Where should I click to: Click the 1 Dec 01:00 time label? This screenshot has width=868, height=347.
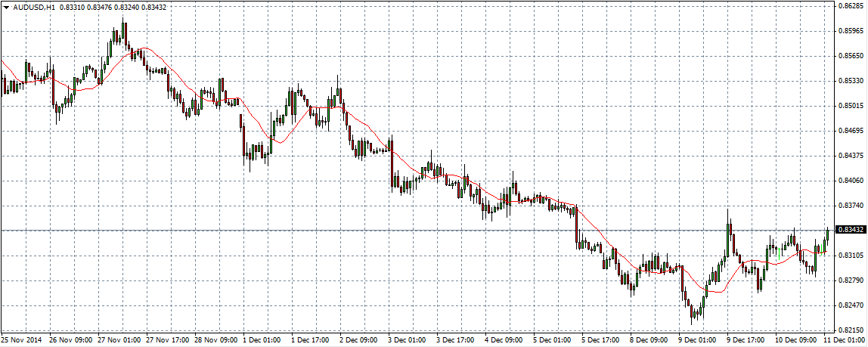point(262,340)
